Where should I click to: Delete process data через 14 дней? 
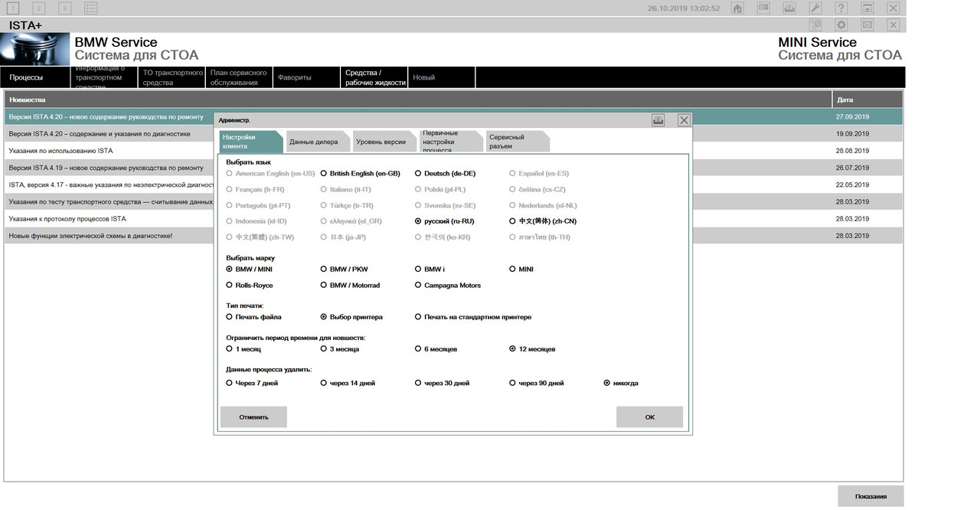(348, 383)
